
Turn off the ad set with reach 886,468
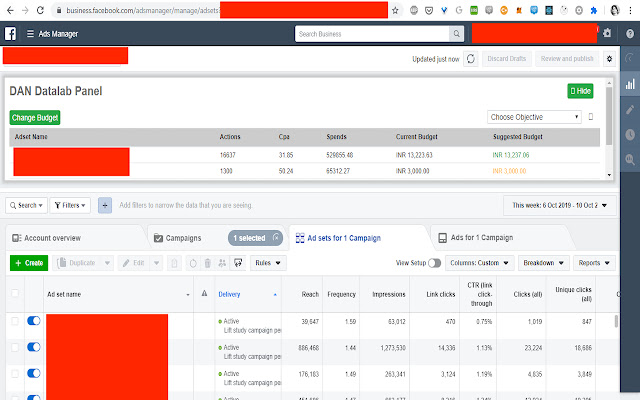tap(34, 347)
